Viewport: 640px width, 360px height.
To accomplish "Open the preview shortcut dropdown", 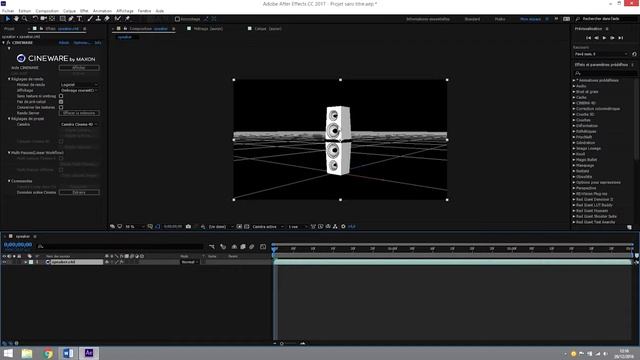I will [x=601, y=54].
